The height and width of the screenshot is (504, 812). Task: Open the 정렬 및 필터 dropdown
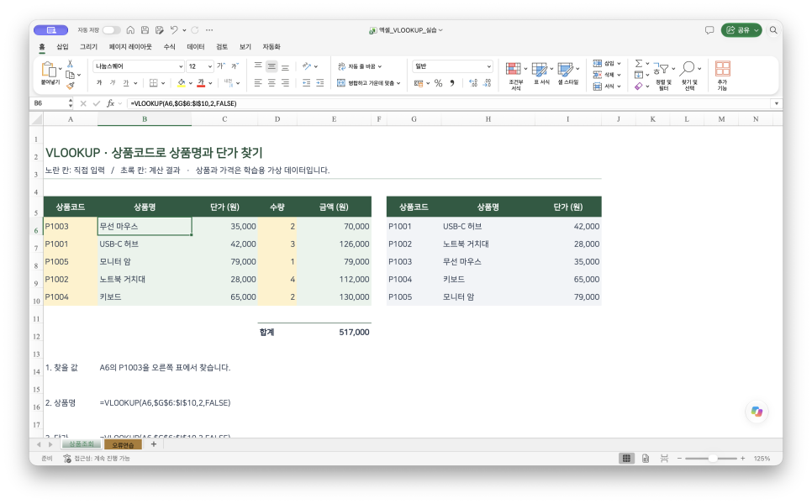pos(663,76)
